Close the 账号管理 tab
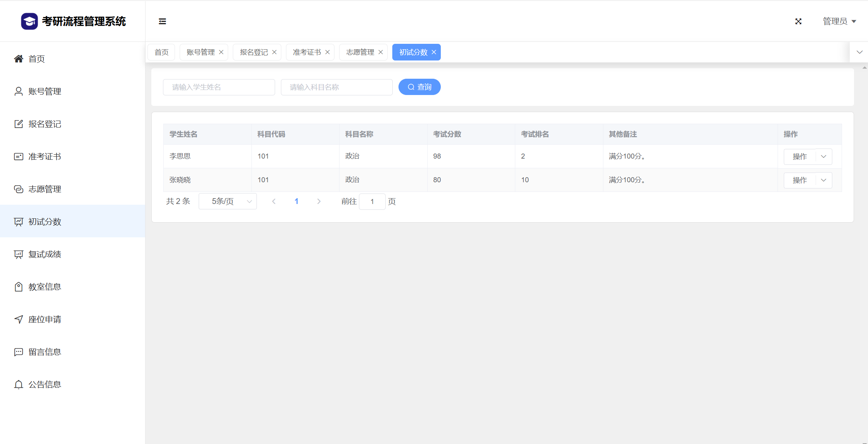Image resolution: width=868 pixels, height=444 pixels. [221, 52]
